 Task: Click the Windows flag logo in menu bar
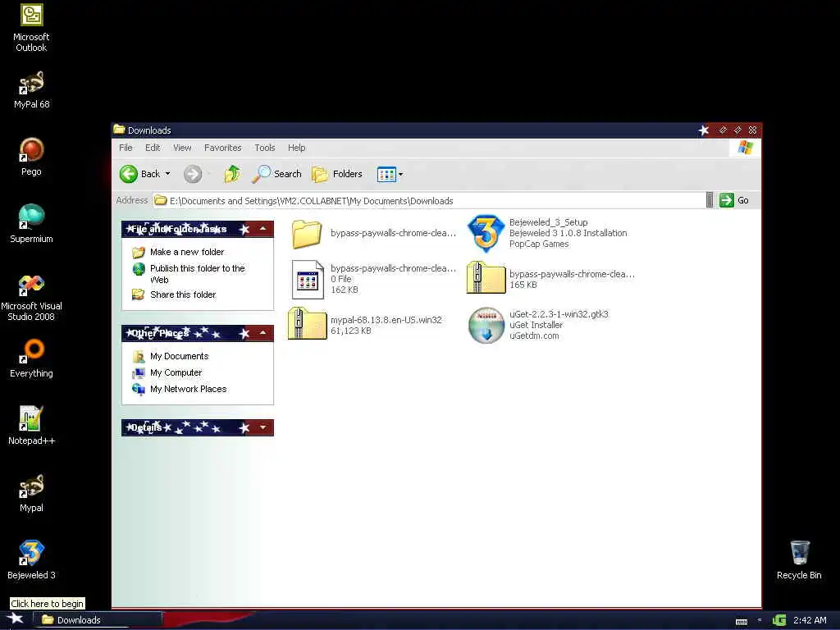[745, 148]
